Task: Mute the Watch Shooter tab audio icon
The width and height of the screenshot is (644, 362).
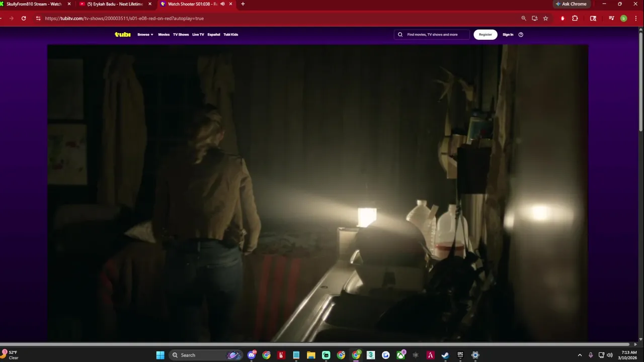Action: [222, 4]
